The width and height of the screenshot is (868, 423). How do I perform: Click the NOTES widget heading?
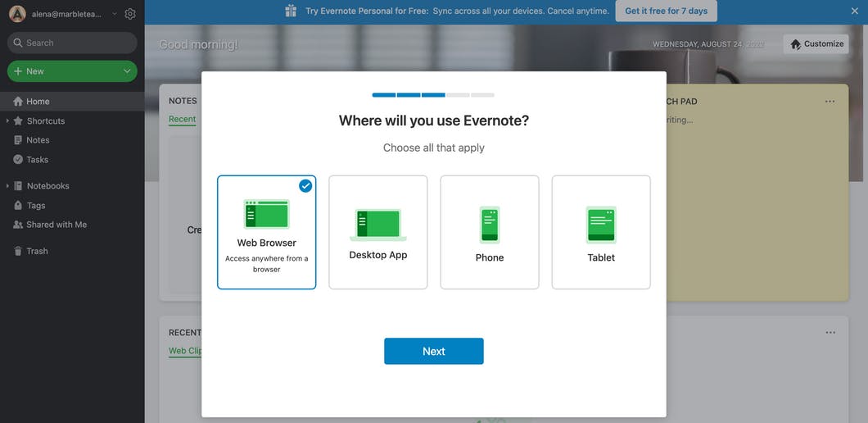tap(183, 101)
